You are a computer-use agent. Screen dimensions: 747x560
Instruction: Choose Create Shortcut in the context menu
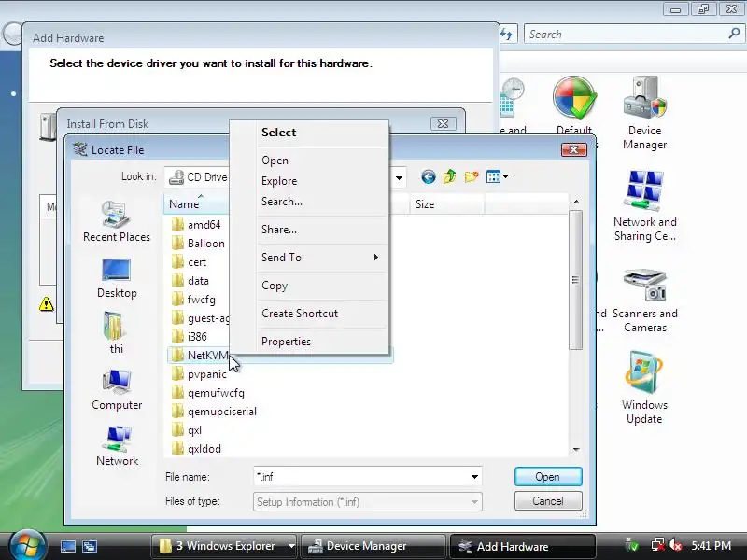click(300, 314)
